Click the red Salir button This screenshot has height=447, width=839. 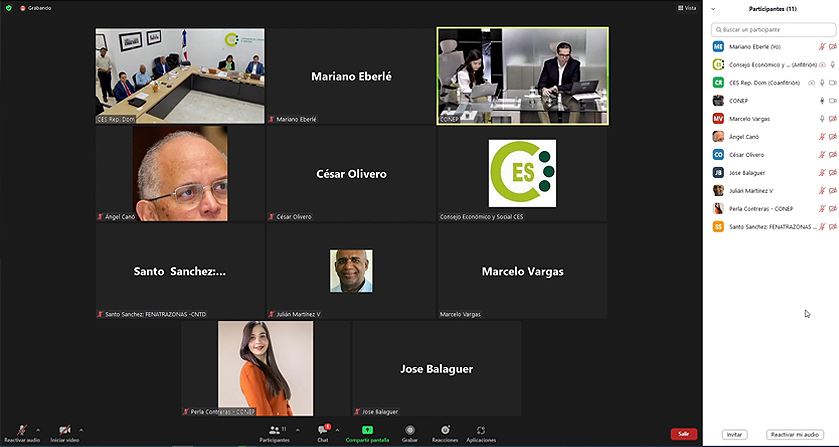(x=684, y=434)
